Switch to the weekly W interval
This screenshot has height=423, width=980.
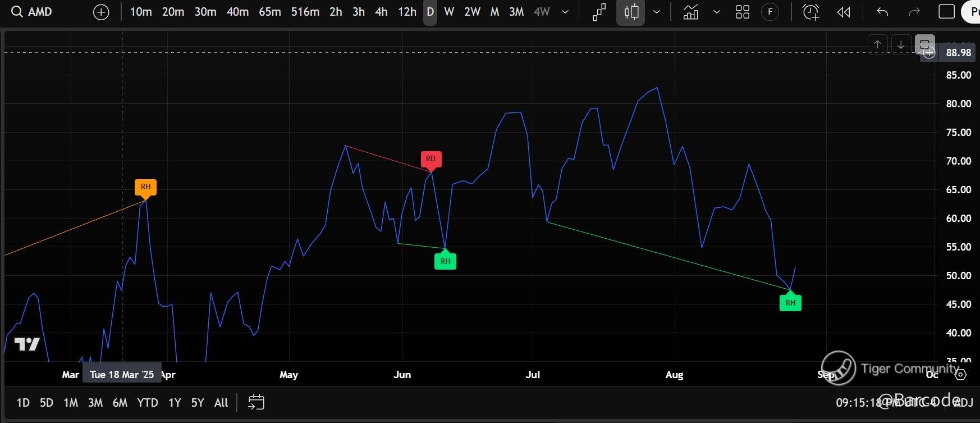[x=449, y=12]
